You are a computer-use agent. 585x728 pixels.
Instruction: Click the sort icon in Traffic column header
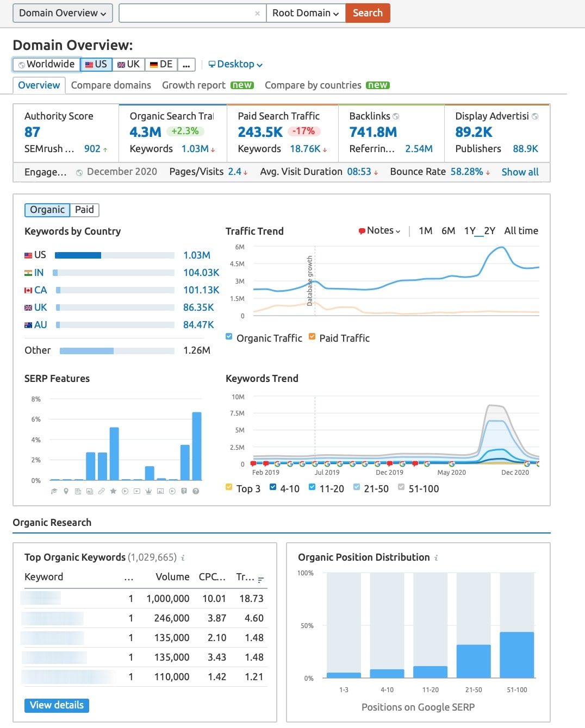(261, 580)
